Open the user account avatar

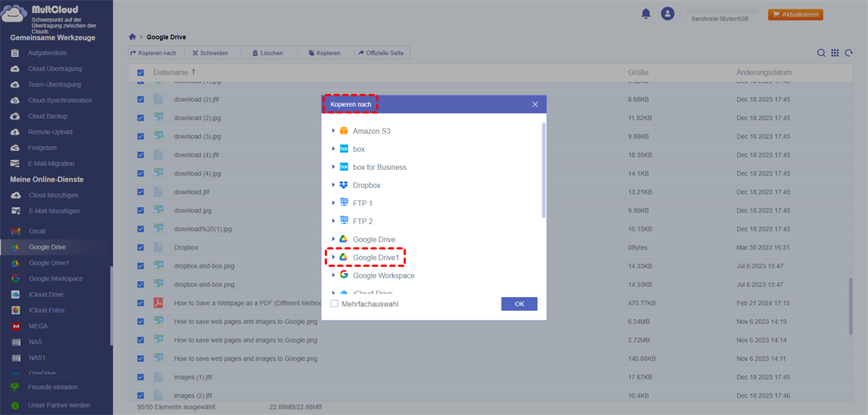tap(668, 14)
